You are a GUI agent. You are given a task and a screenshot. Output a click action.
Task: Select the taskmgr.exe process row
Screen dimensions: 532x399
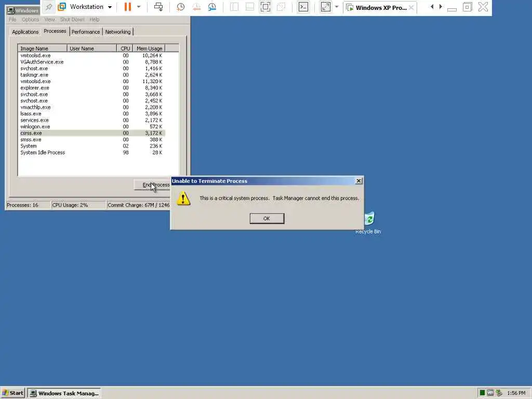[91, 75]
